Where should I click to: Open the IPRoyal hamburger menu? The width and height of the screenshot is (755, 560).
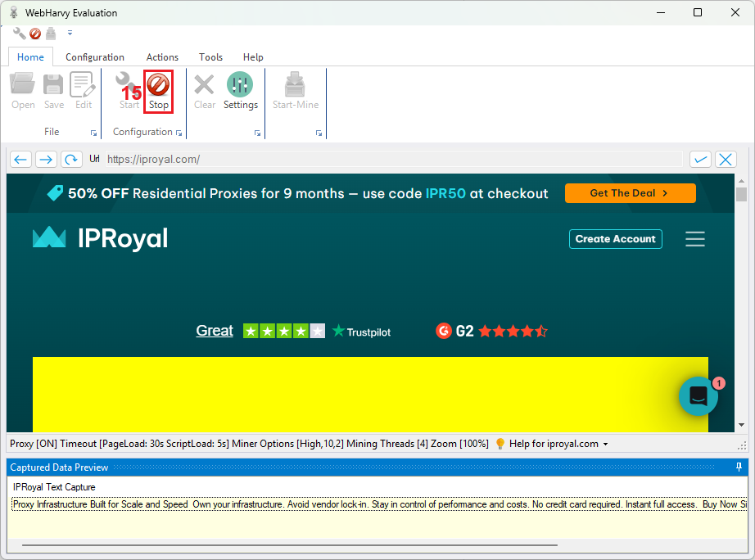pos(695,239)
